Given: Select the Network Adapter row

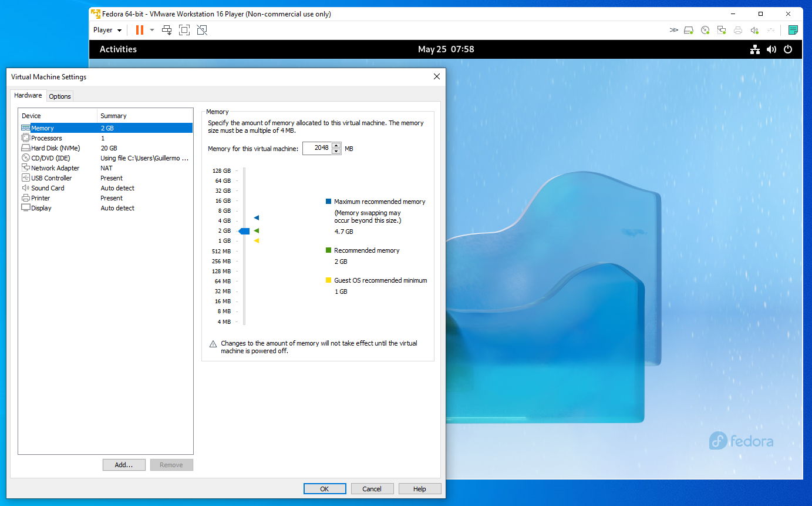Looking at the screenshot, I should [x=106, y=168].
